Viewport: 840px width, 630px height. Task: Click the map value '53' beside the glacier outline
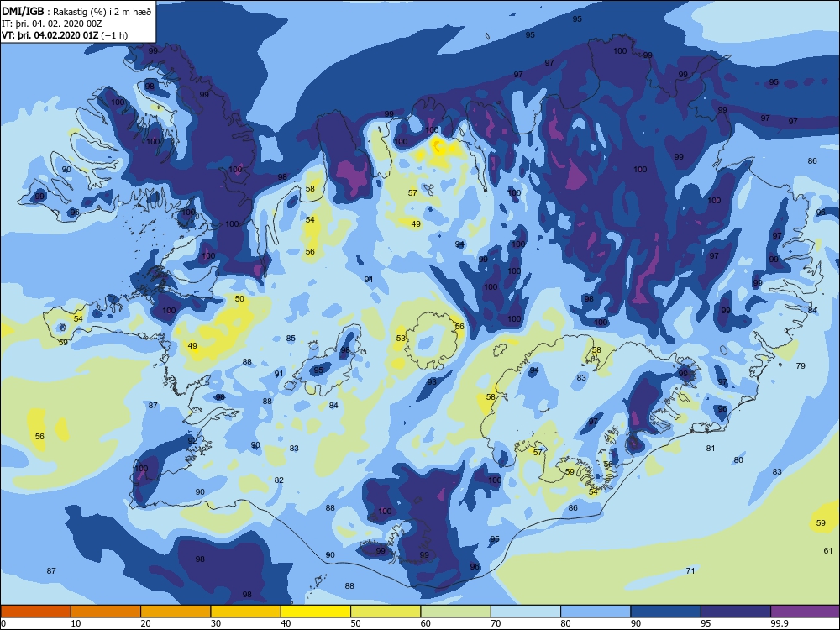401,338
